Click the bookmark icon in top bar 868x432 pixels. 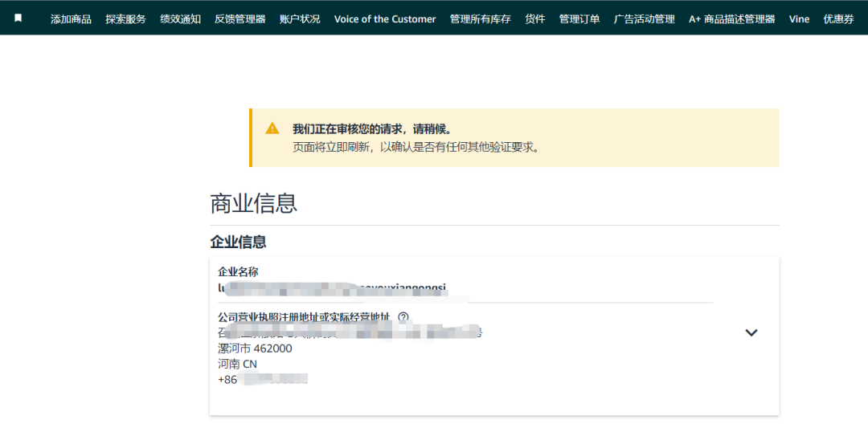[18, 18]
